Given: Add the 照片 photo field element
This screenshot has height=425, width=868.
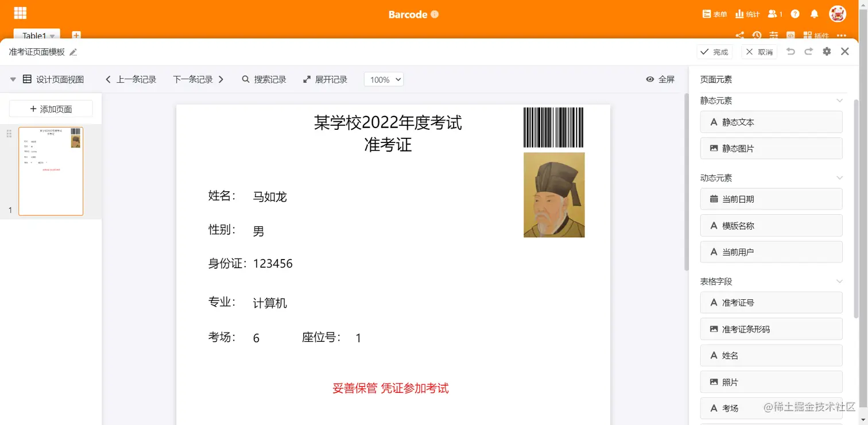Looking at the screenshot, I should tap(771, 382).
